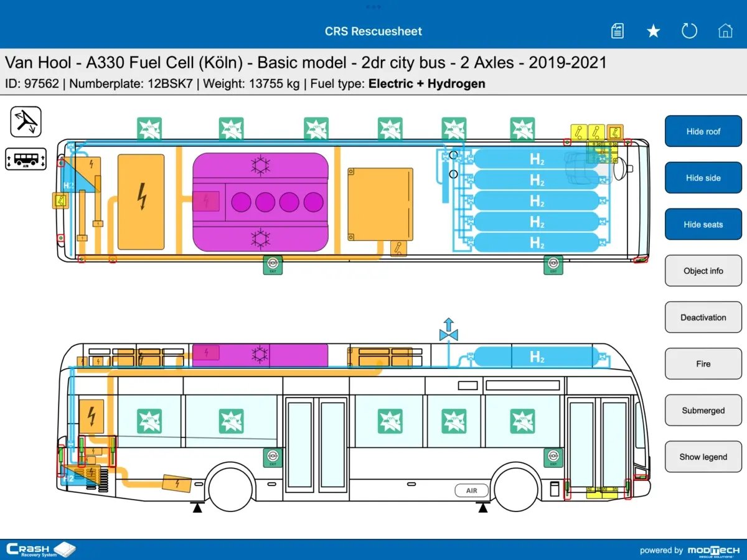
Task: Click the refresh circular arrow icon
Action: 689,31
